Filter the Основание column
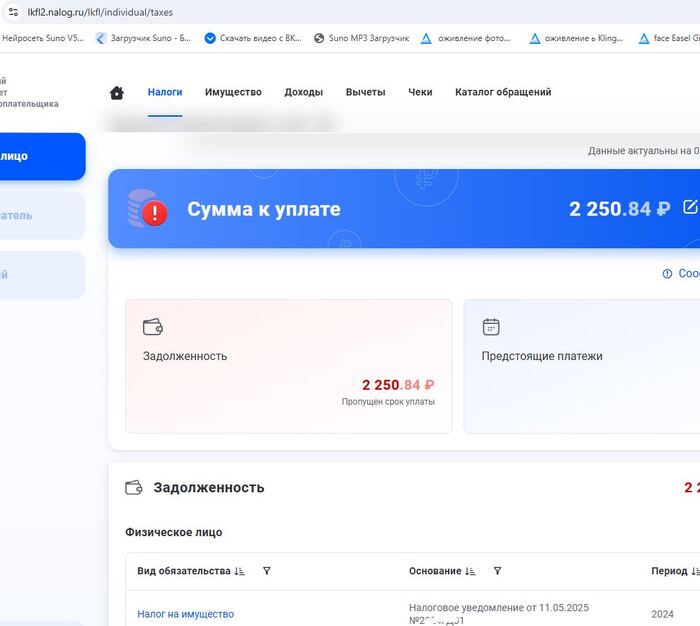The height and width of the screenshot is (626, 700). click(497, 571)
